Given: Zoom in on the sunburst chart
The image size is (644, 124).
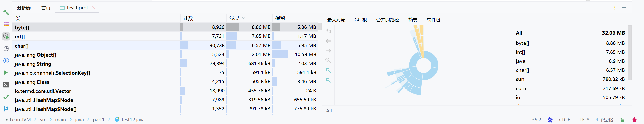Looking at the screenshot, I should (x=328, y=70).
